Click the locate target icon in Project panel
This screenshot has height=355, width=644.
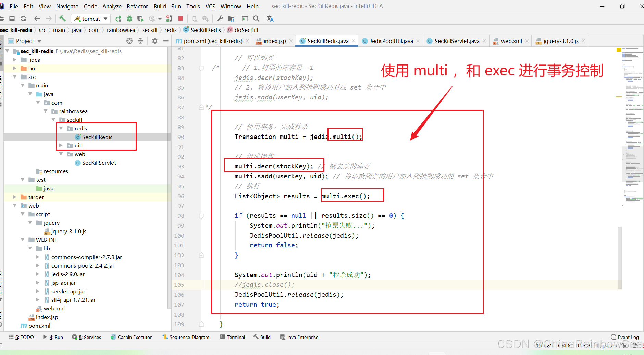tap(129, 41)
